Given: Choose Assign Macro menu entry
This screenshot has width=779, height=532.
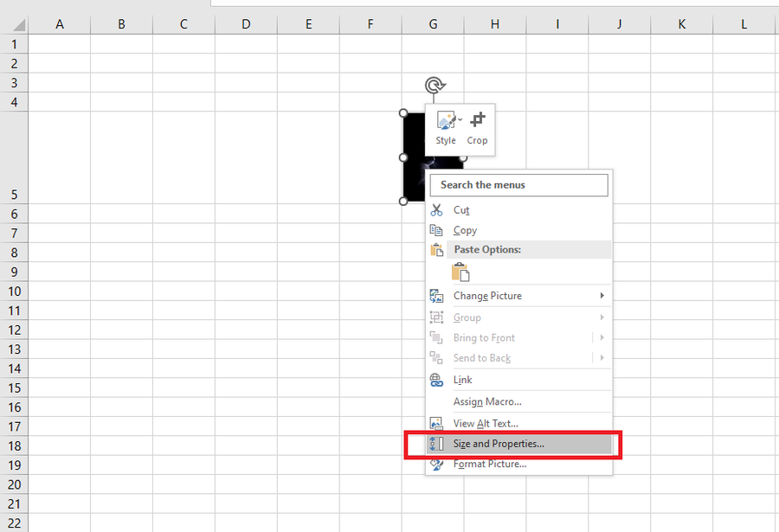Looking at the screenshot, I should 519,401.
